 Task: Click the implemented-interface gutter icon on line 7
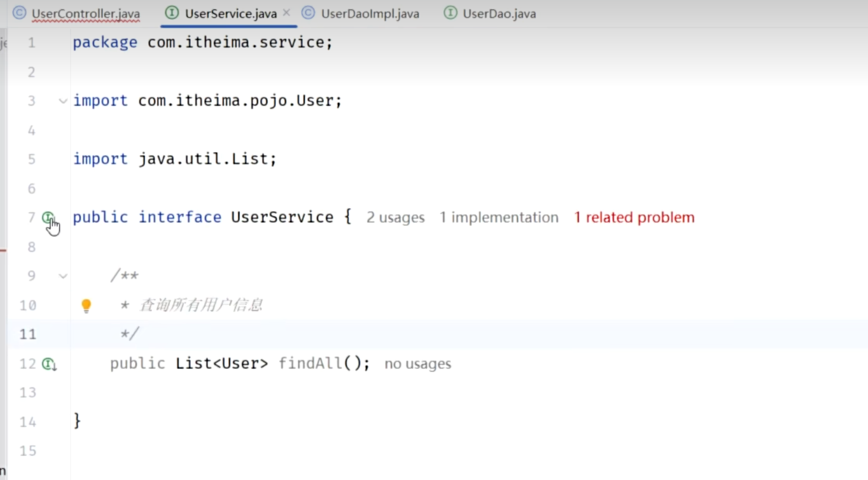(x=48, y=218)
